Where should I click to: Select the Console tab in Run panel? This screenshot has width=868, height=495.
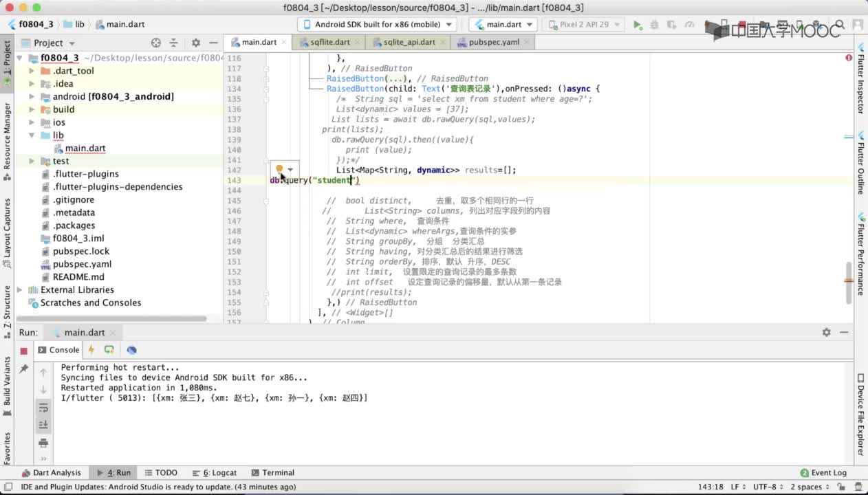58,350
